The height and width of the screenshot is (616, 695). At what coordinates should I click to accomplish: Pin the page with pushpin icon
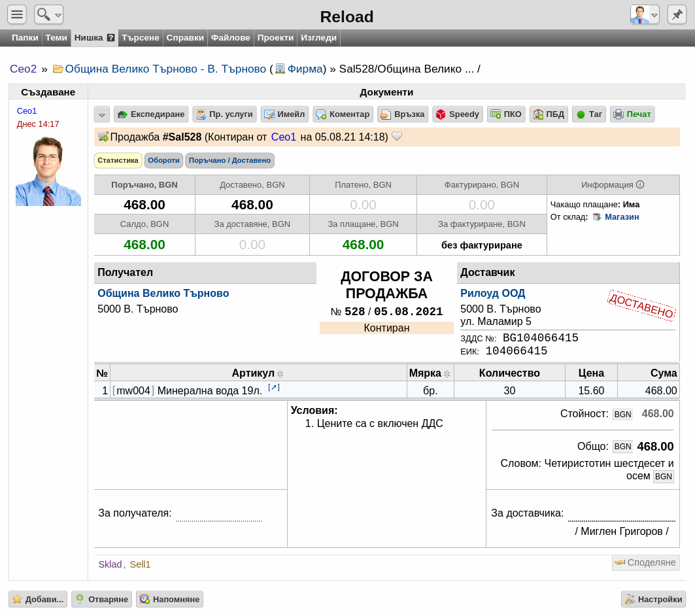pos(677,14)
